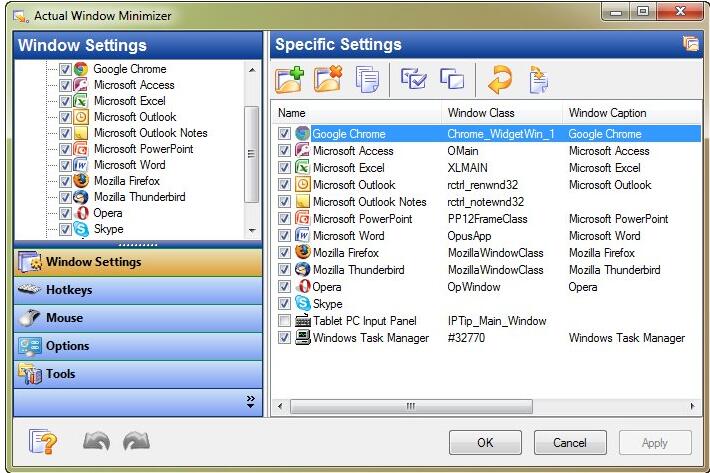The width and height of the screenshot is (710, 473).
Task: Expand the navigation pane chevron below Tools
Action: tap(250, 401)
